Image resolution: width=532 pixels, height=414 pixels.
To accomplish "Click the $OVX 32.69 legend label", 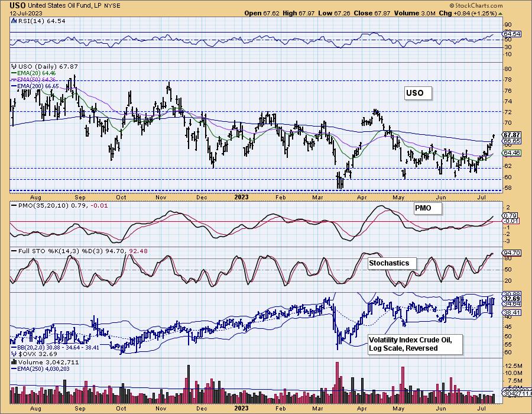I will coord(38,354).
